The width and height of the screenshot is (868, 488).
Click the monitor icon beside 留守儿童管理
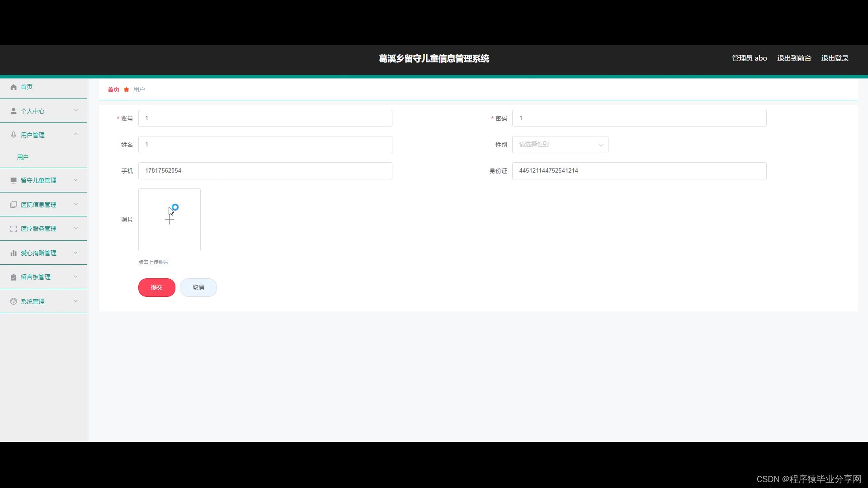tap(14, 180)
